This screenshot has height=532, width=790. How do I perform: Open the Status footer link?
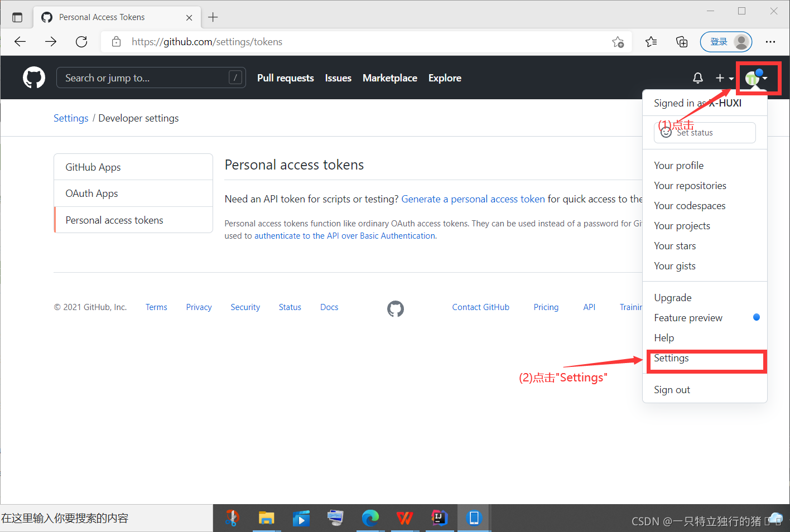290,307
